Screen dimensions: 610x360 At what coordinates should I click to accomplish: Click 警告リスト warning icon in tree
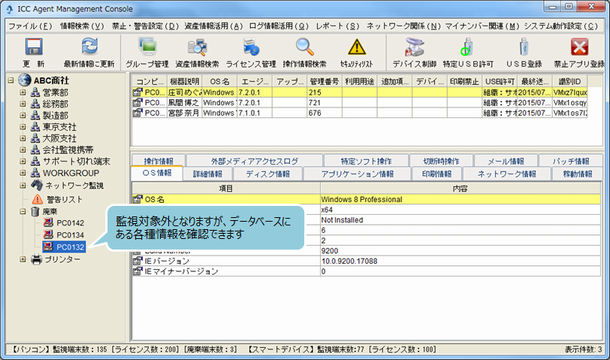pos(37,199)
